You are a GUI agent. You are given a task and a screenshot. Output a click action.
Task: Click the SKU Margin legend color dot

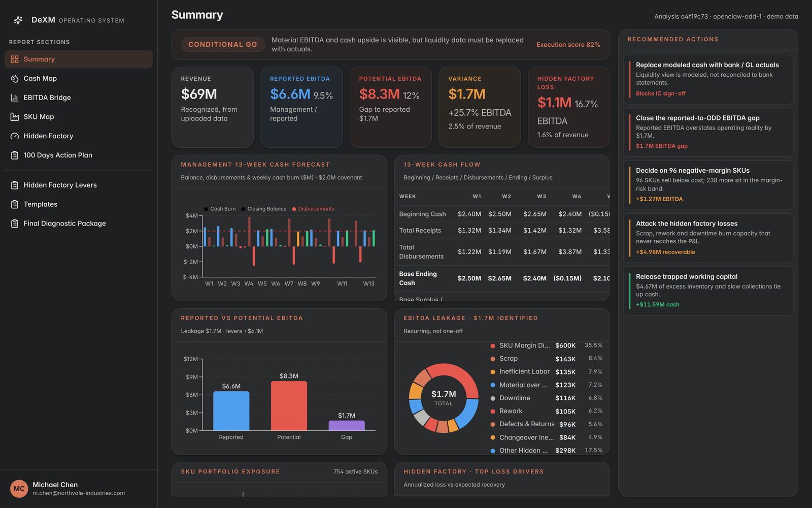(493, 345)
